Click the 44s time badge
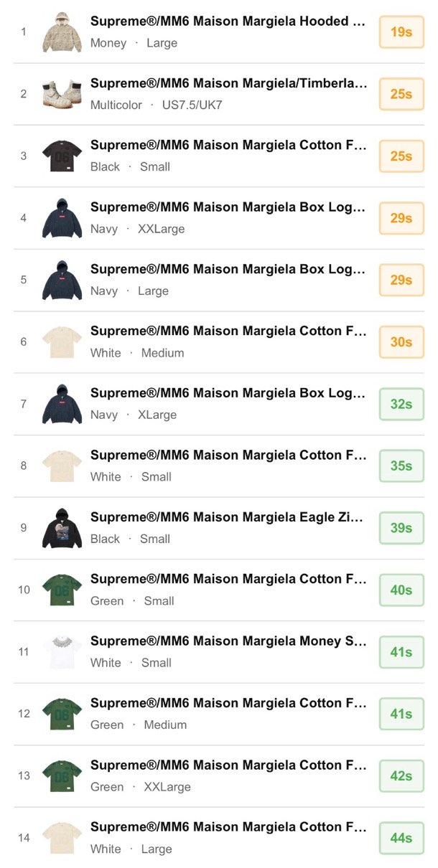The width and height of the screenshot is (438, 868). point(401,838)
